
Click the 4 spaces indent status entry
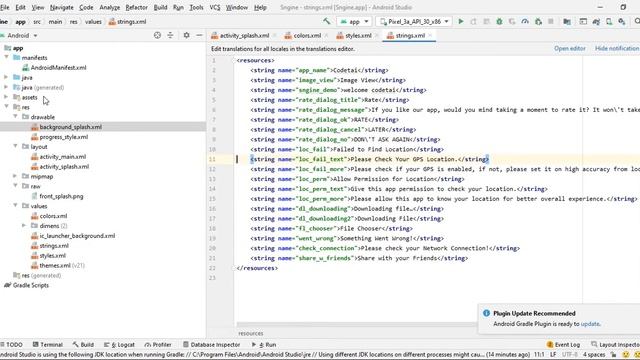(x=594, y=355)
